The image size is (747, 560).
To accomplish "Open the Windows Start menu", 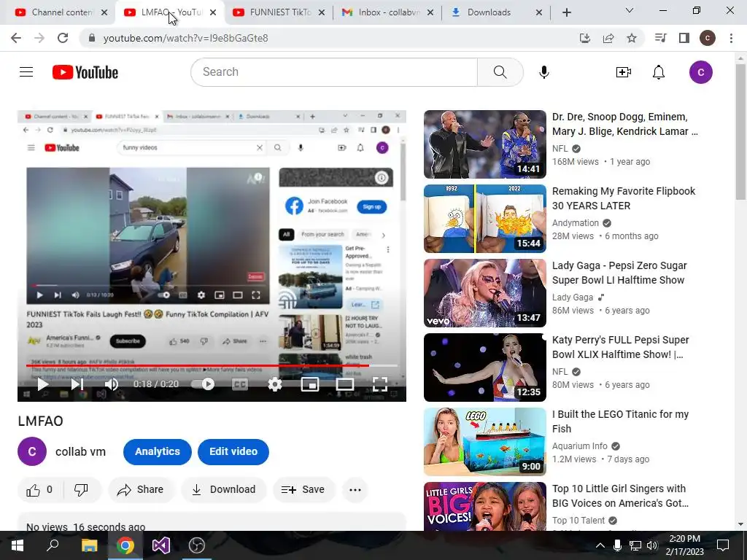I will [x=18, y=545].
